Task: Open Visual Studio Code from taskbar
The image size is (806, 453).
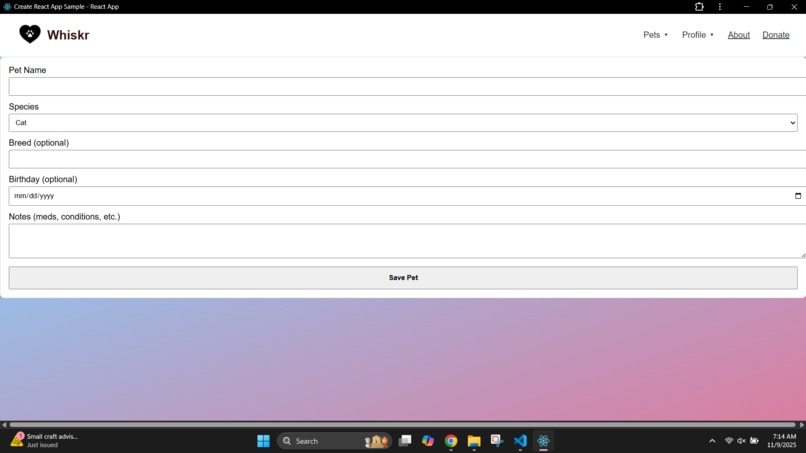Action: pos(520,441)
